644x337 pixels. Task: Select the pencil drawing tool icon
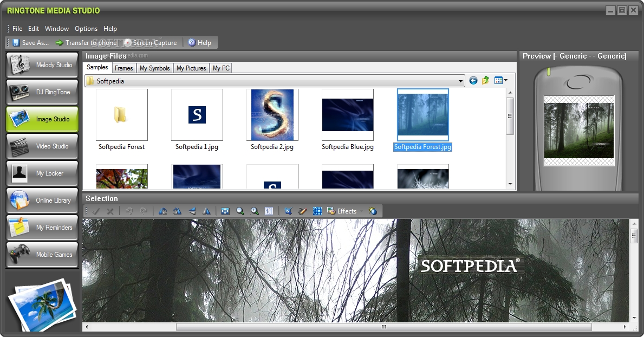pyautogui.click(x=303, y=211)
